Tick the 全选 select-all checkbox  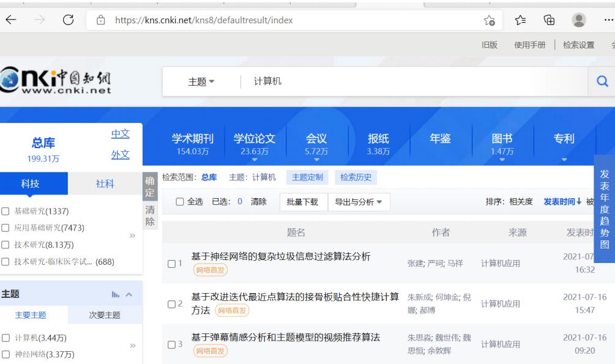[x=179, y=201]
